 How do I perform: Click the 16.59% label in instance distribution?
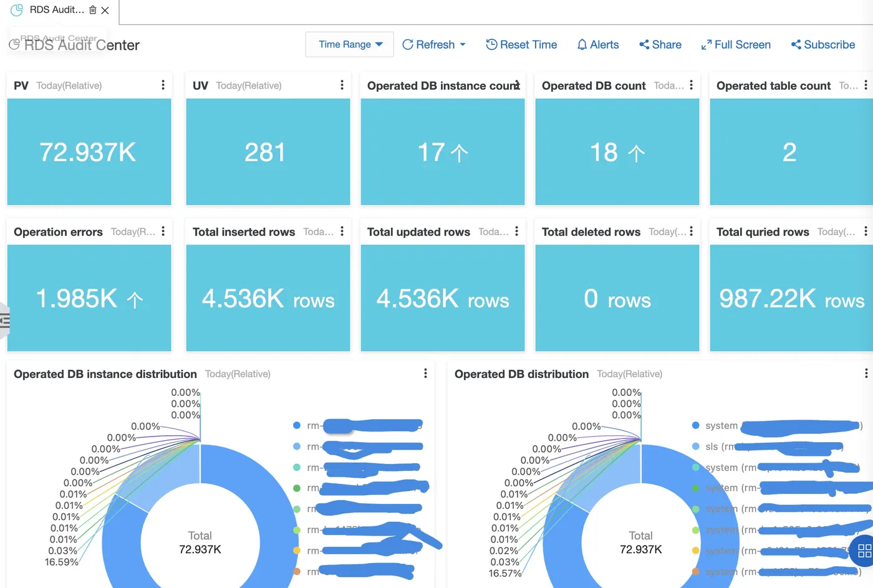point(62,562)
